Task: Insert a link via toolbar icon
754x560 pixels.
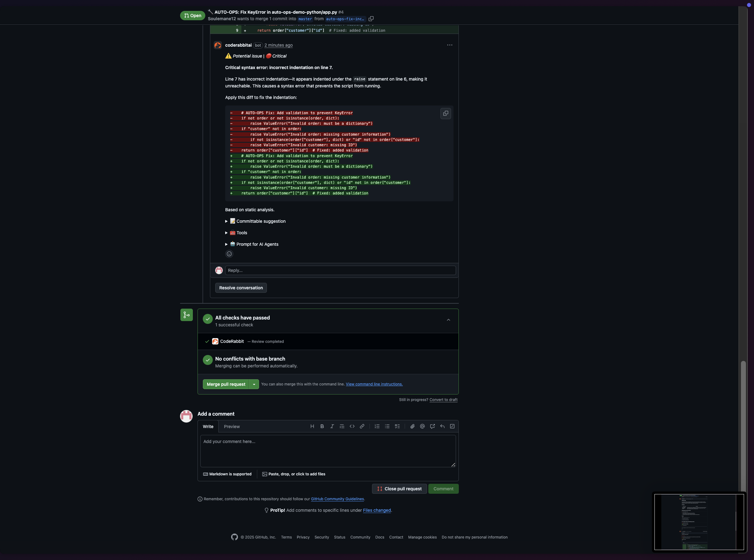Action: (362, 427)
